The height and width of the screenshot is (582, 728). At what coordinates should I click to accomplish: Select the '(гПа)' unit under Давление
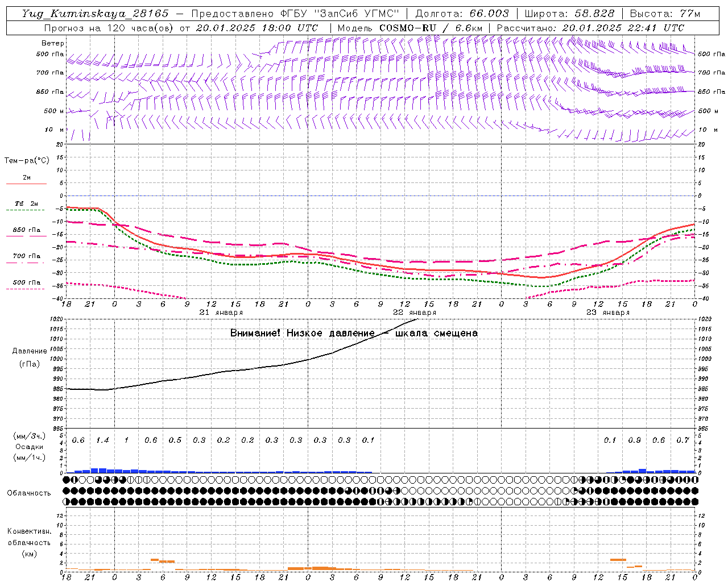click(x=30, y=364)
